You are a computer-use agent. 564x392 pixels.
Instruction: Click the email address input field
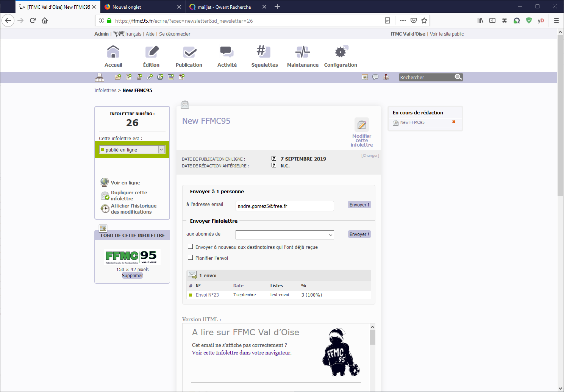point(285,206)
